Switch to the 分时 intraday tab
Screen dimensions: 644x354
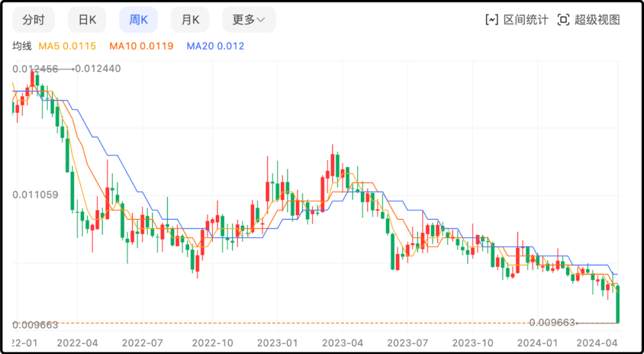(x=33, y=20)
